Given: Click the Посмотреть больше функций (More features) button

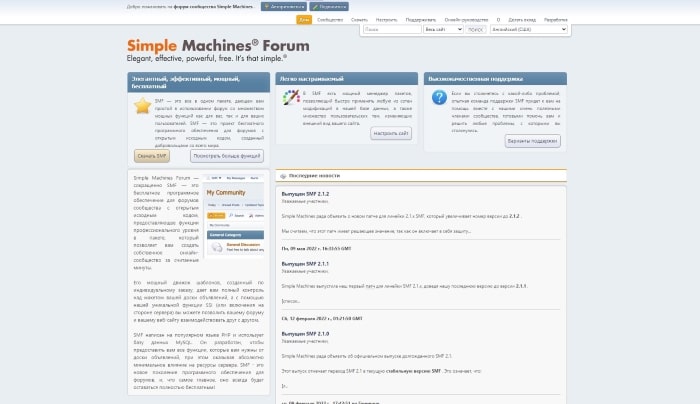Looking at the screenshot, I should (x=227, y=156).
